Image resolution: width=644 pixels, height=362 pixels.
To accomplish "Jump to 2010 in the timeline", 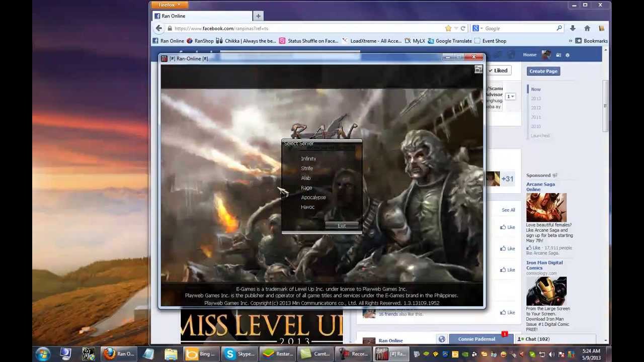I will tap(536, 127).
